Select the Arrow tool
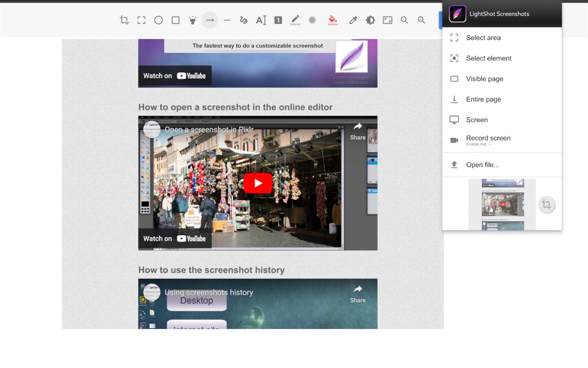The width and height of the screenshot is (588, 368). tap(210, 20)
